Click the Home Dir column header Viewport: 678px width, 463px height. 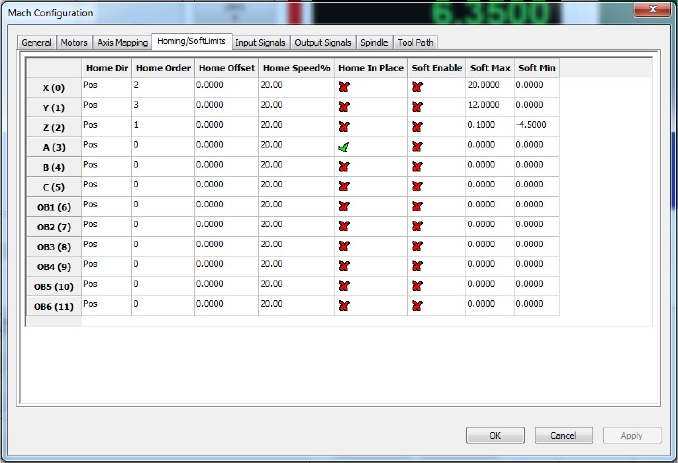point(107,68)
